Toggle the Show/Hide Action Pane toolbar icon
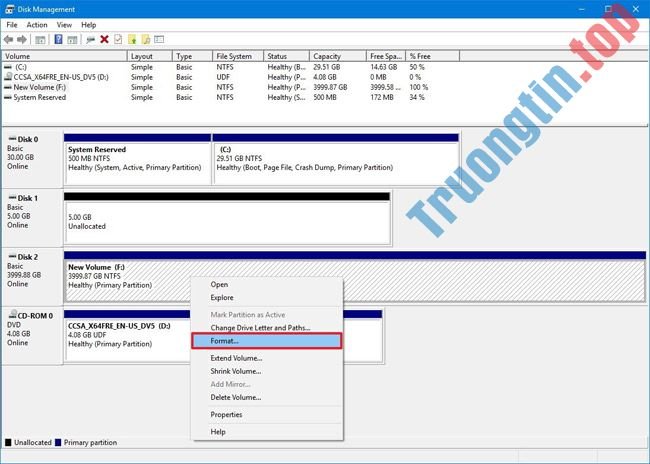Screen dimensions: 650x464 [x=72, y=40]
